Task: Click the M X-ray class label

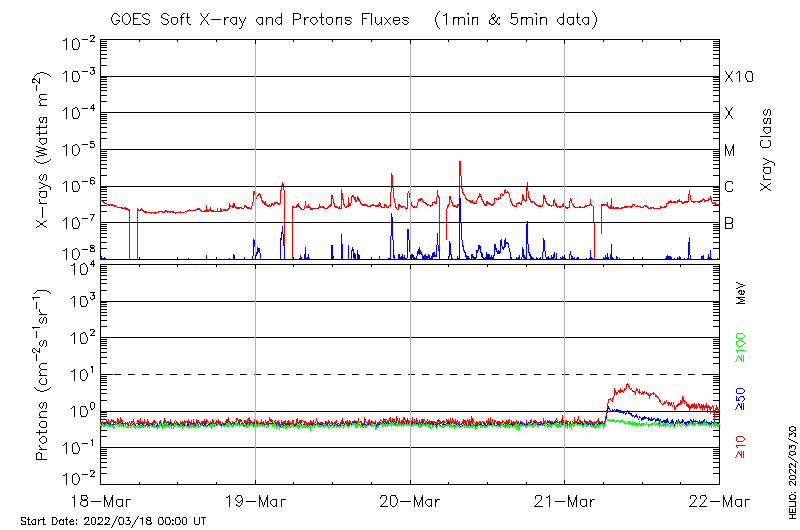Action: (x=730, y=150)
